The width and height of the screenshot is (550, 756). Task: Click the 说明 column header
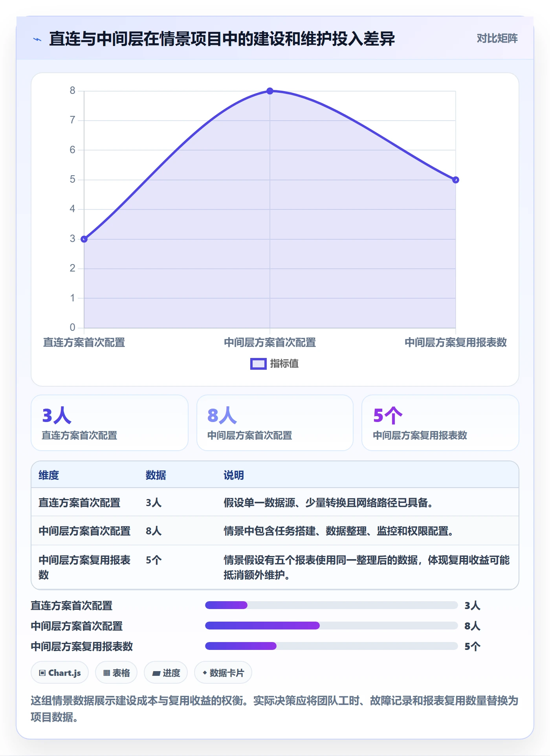(x=234, y=475)
